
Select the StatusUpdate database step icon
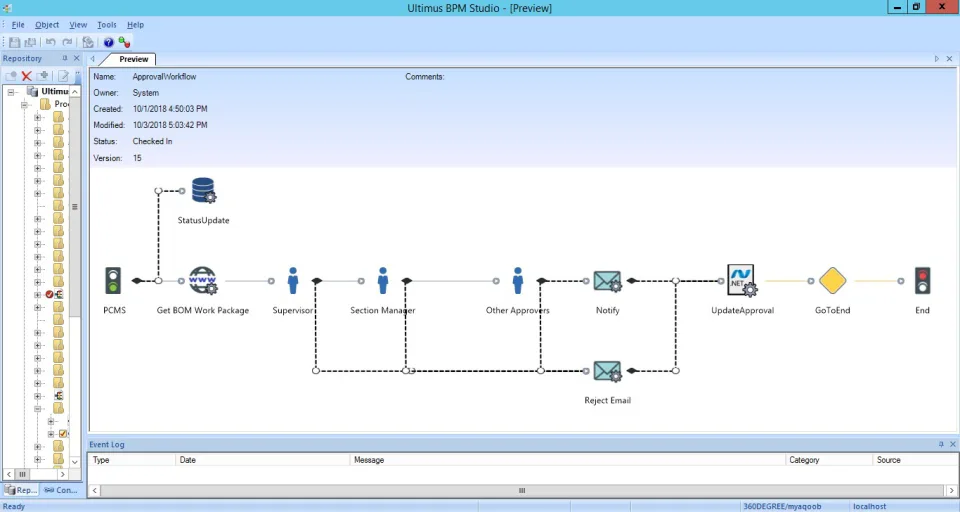[203, 190]
